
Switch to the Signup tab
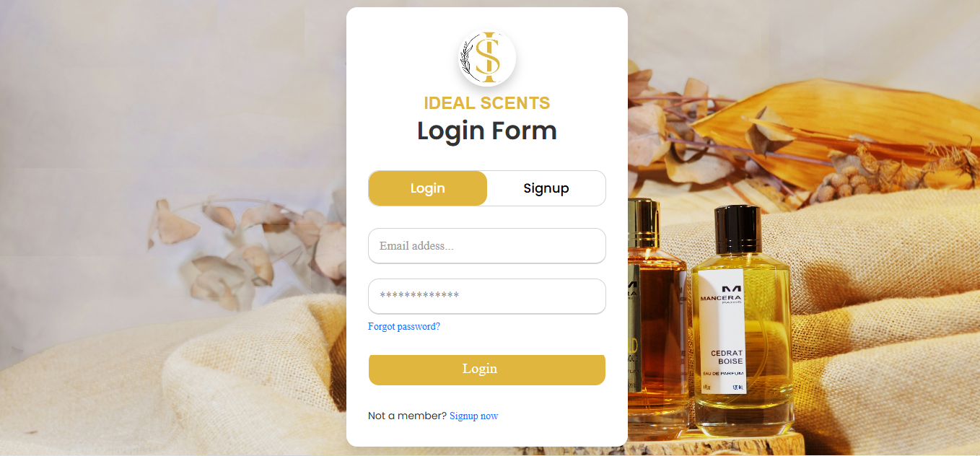tap(546, 188)
